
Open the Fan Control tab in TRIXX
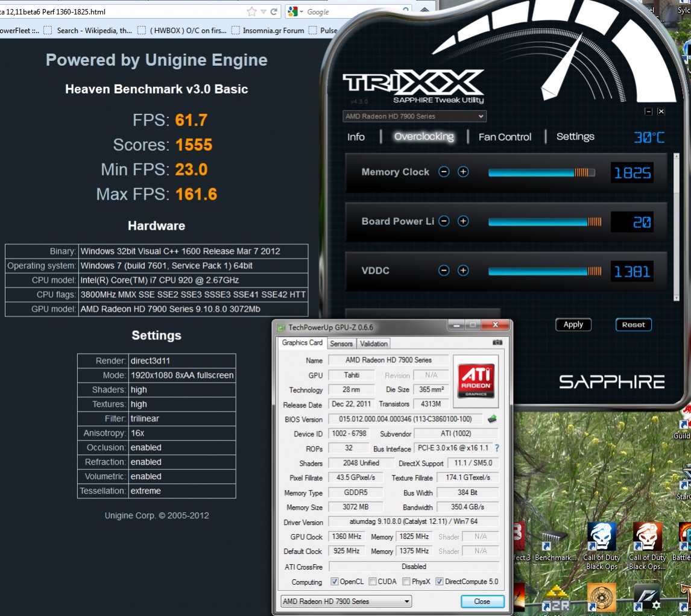pyautogui.click(x=505, y=137)
